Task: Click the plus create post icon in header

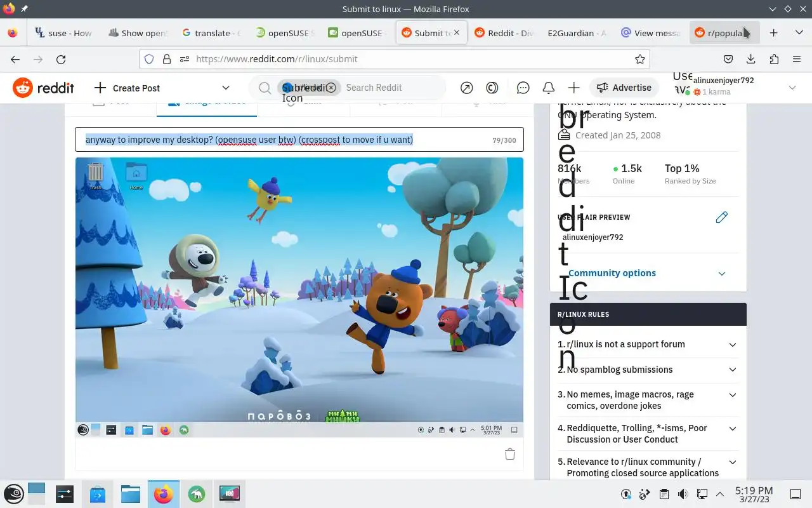Action: click(x=573, y=88)
